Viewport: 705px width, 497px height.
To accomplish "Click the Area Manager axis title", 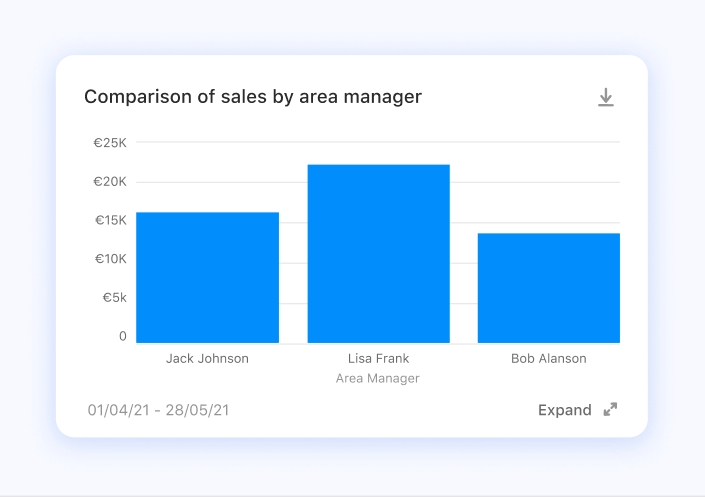I will [378, 379].
